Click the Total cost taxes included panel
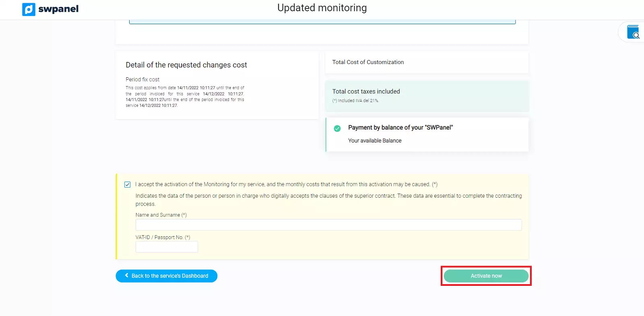The height and width of the screenshot is (316, 644). coord(427,96)
